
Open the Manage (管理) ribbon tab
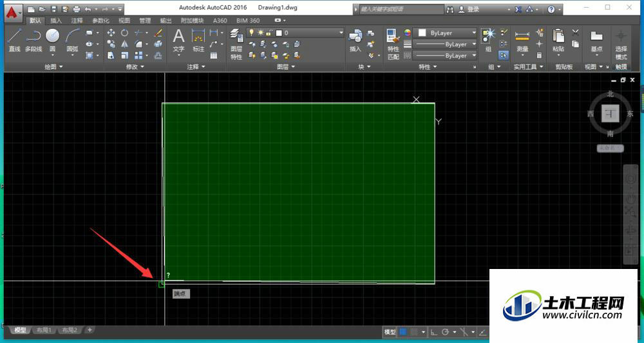tap(145, 21)
